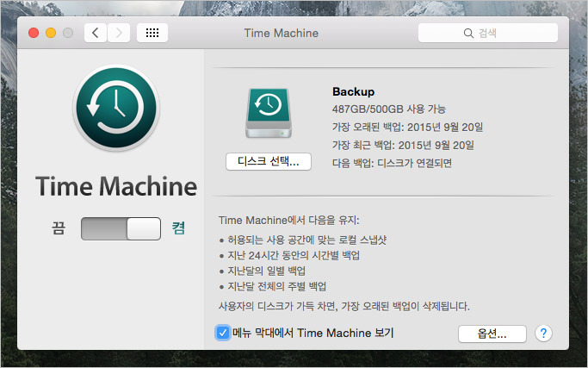Screen dimensions: 588x368
Task: Click the '켬' on label
Action: pos(178,228)
